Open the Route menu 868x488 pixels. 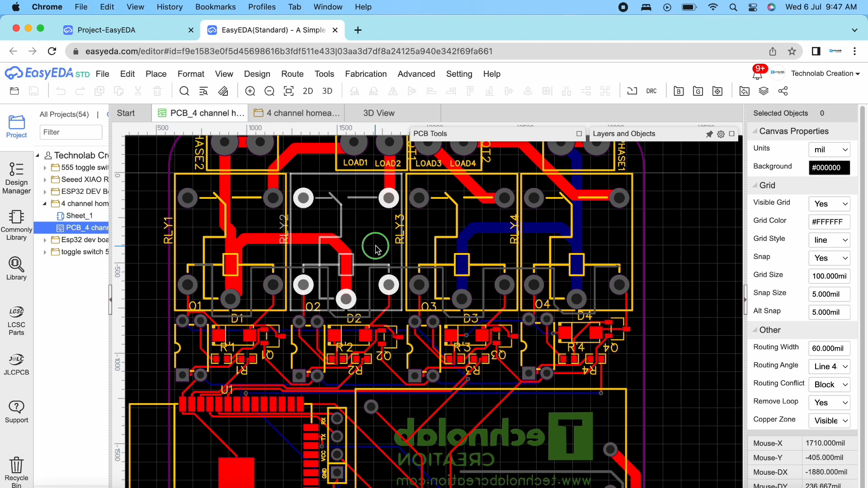292,74
